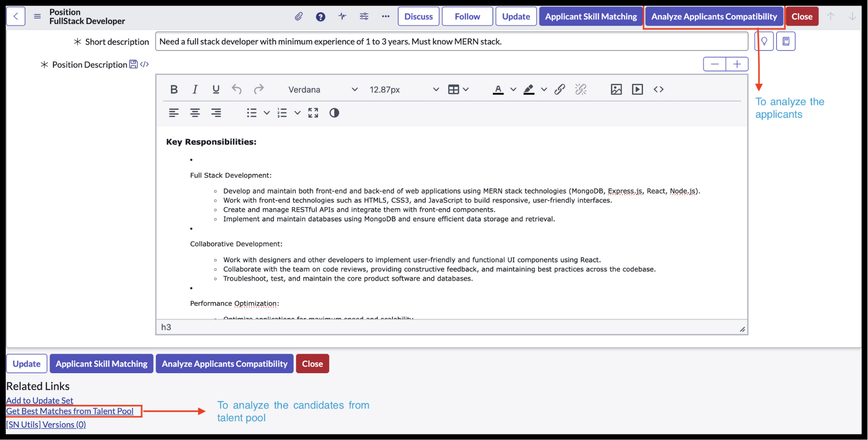Image resolution: width=868 pixels, height=440 pixels.
Task: Toggle fullscreen editor mode
Action: pos(313,113)
